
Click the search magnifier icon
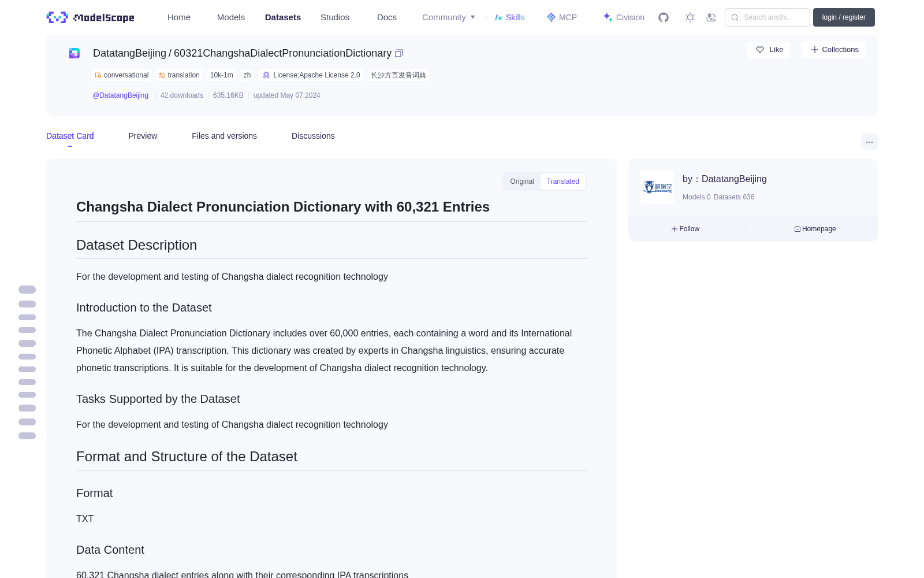[x=735, y=17]
